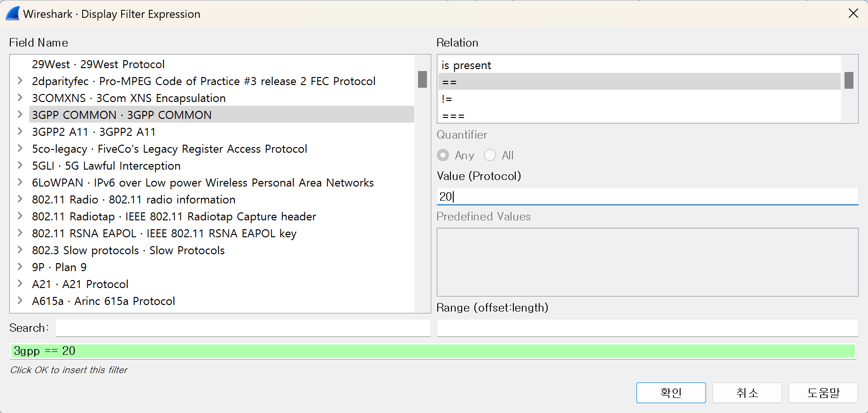Select the Arinc 615a Protocol row
Screen dimensions: 868x413
pos(222,301)
